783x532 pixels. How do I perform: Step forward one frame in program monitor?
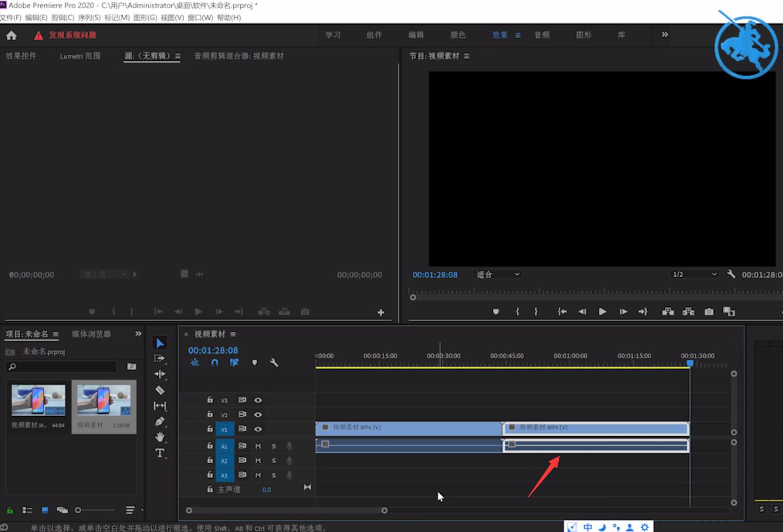[623, 312]
